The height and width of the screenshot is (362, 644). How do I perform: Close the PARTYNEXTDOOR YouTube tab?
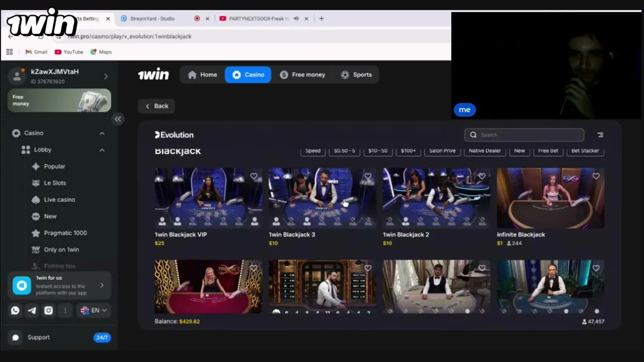306,19
